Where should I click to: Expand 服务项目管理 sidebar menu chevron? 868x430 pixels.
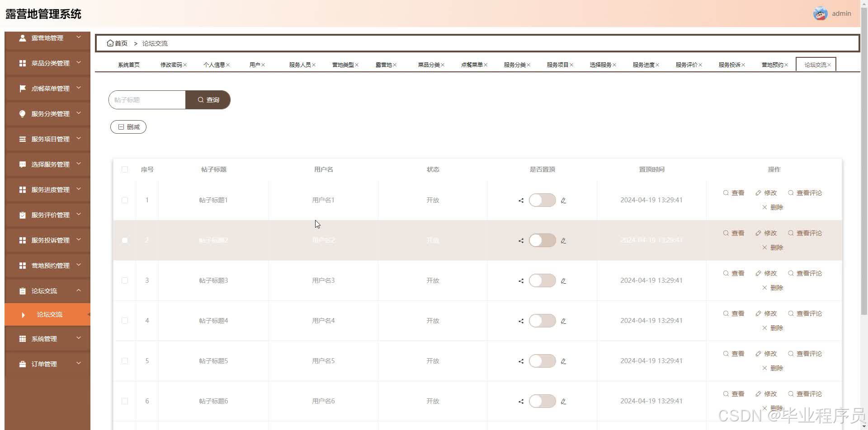(x=79, y=138)
